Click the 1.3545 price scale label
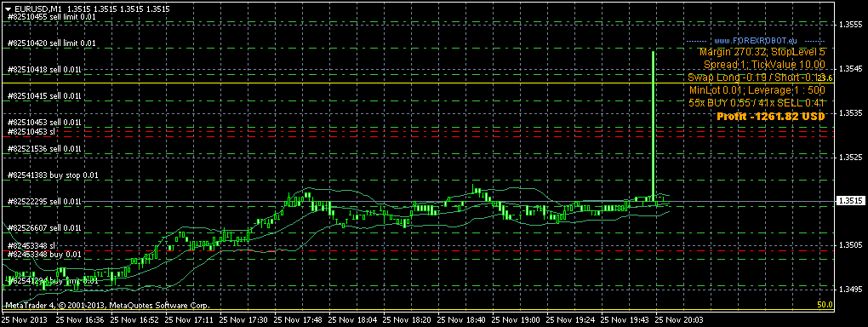868x327 pixels. (x=851, y=69)
